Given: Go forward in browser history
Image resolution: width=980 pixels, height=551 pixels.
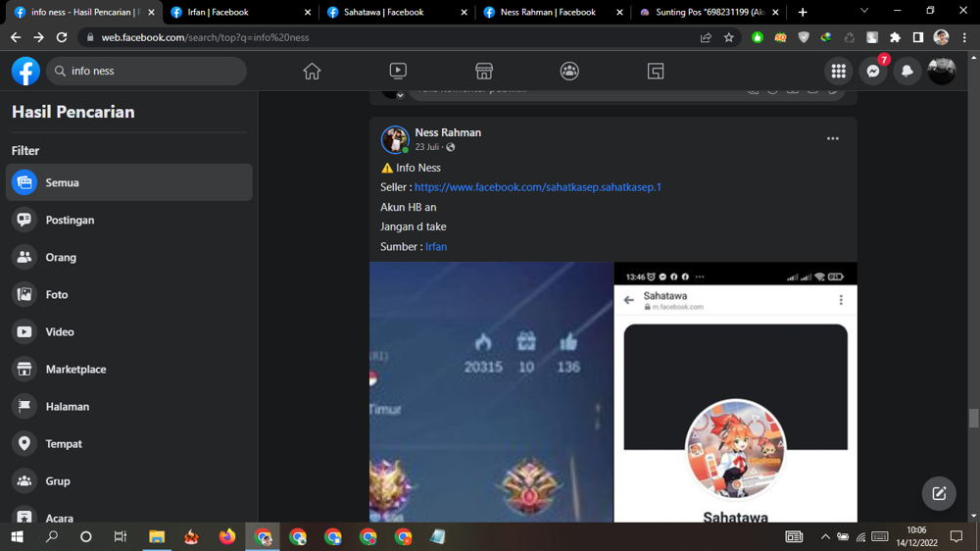Looking at the screenshot, I should coord(39,37).
